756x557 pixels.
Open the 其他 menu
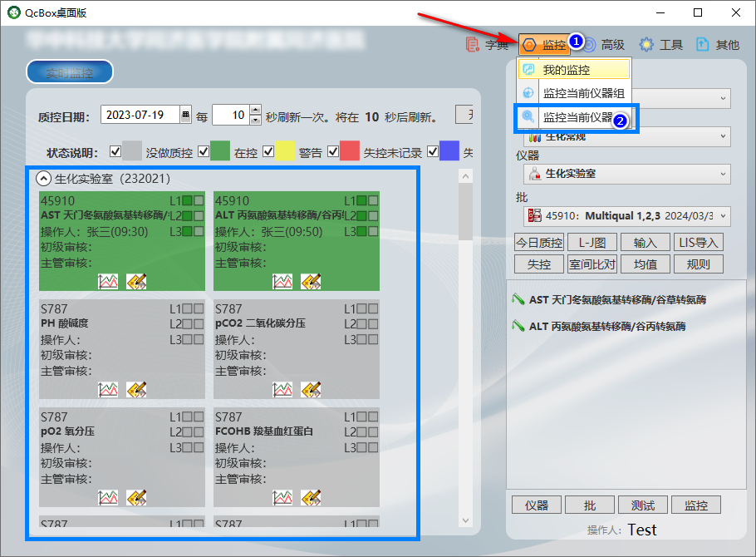click(718, 45)
